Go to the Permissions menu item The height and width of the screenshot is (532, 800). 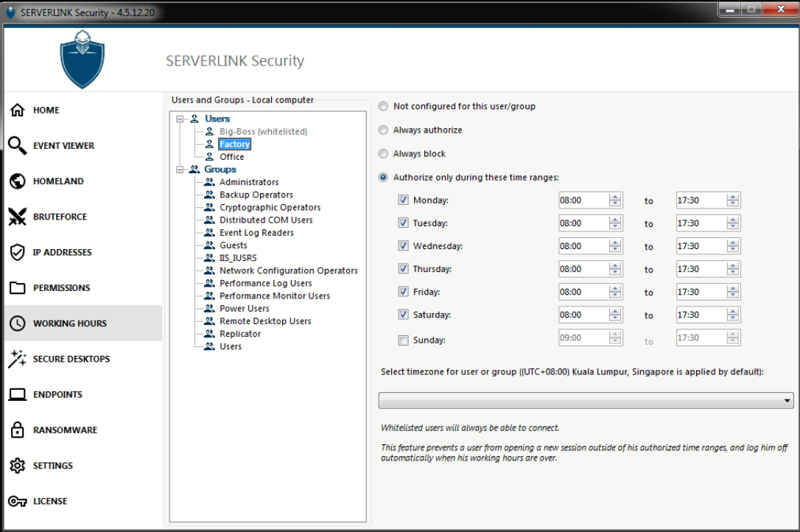point(61,288)
